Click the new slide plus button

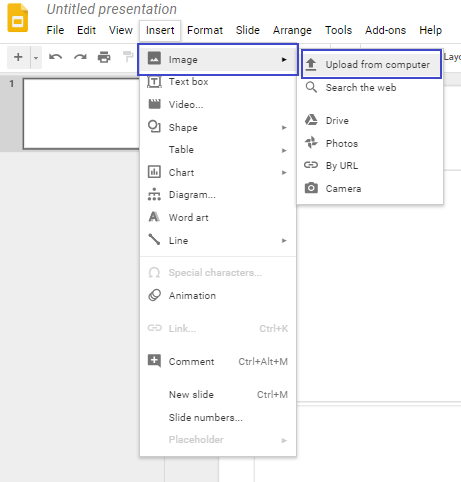point(18,57)
